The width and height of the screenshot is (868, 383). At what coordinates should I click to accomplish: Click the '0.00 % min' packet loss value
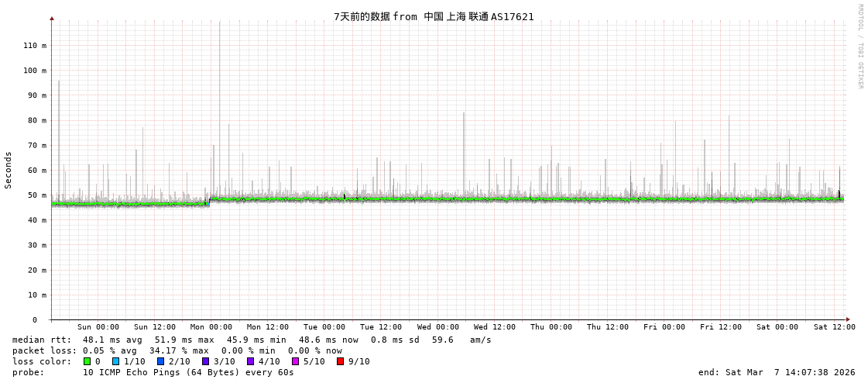[x=249, y=351]
